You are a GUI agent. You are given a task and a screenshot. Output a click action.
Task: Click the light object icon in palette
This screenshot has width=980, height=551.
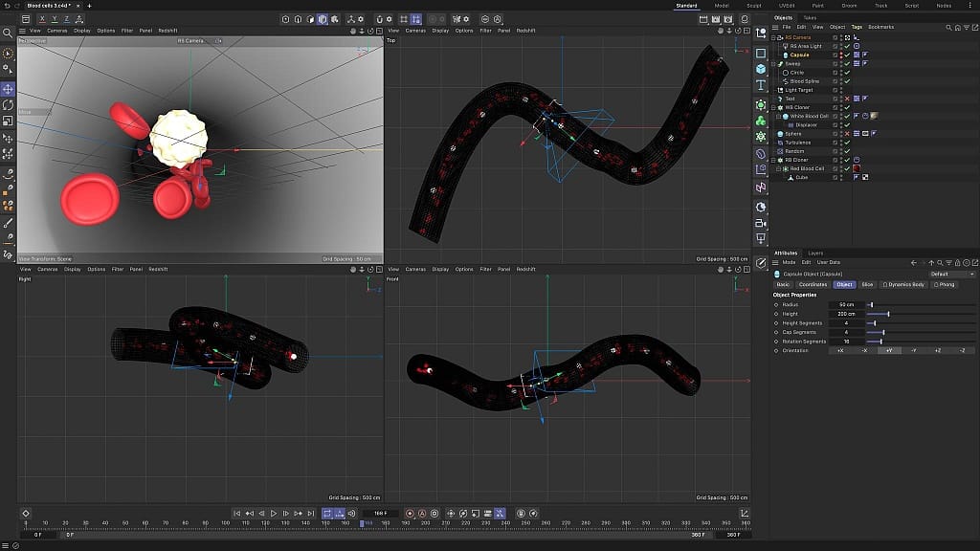[761, 238]
